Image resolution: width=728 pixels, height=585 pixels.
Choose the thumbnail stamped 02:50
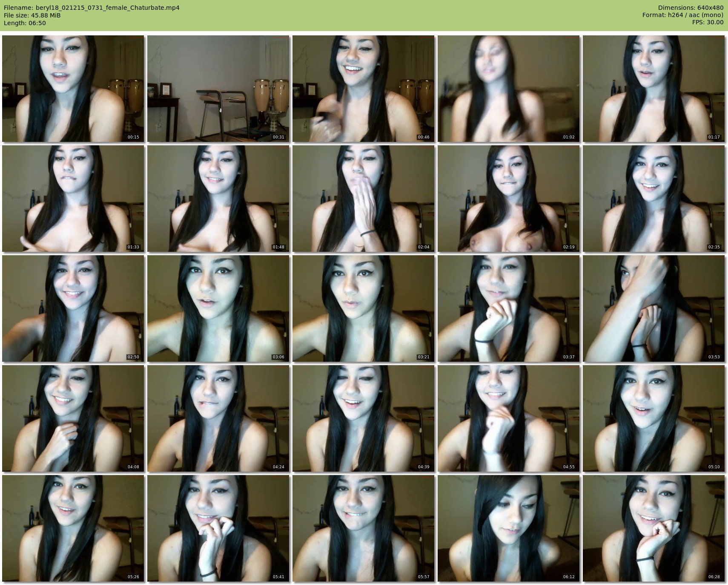73,308
